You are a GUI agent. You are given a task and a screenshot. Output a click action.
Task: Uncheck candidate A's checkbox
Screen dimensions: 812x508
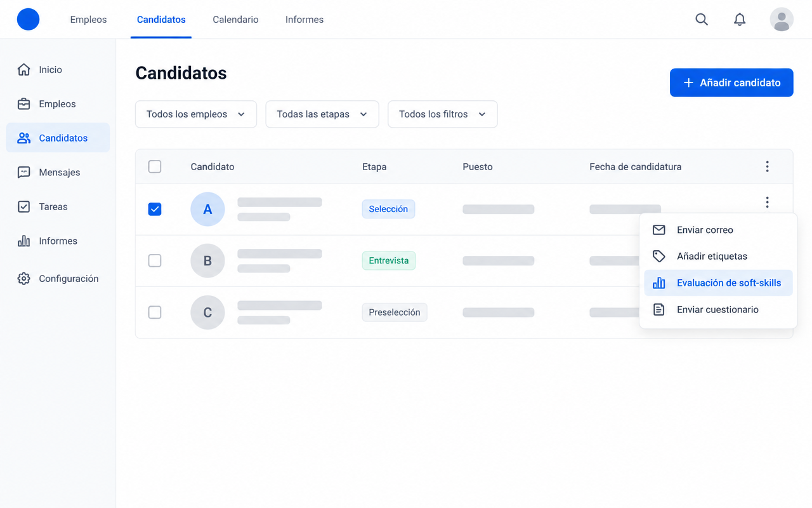pyautogui.click(x=155, y=209)
